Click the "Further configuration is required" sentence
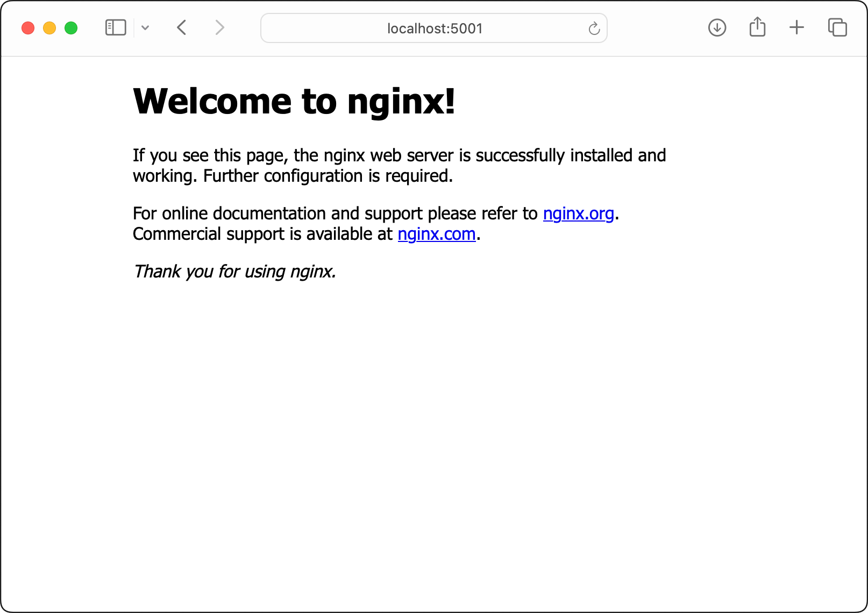The width and height of the screenshot is (868, 613). [328, 176]
